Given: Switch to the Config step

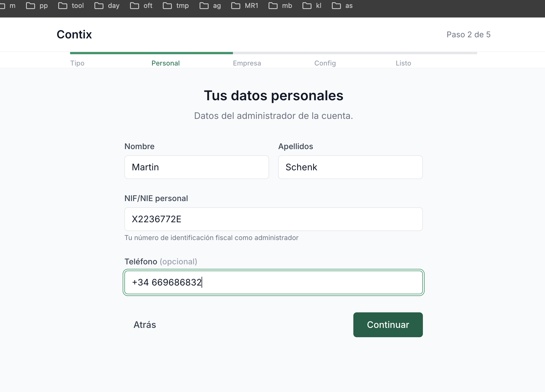Looking at the screenshot, I should [325, 63].
